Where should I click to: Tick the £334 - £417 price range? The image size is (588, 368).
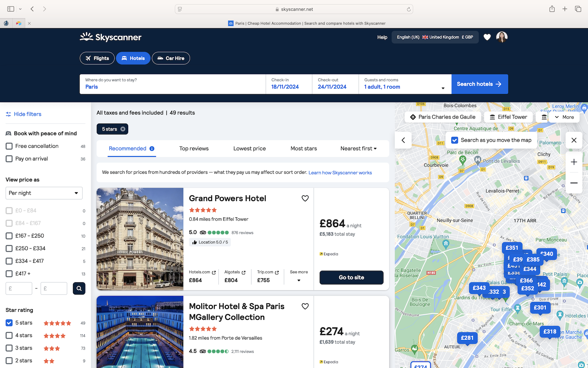9,261
